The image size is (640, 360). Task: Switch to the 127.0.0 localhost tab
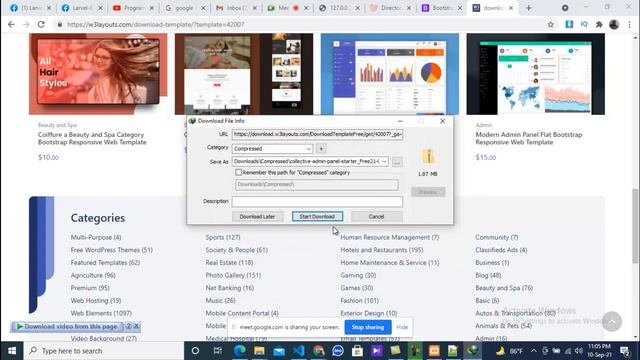tap(340, 8)
